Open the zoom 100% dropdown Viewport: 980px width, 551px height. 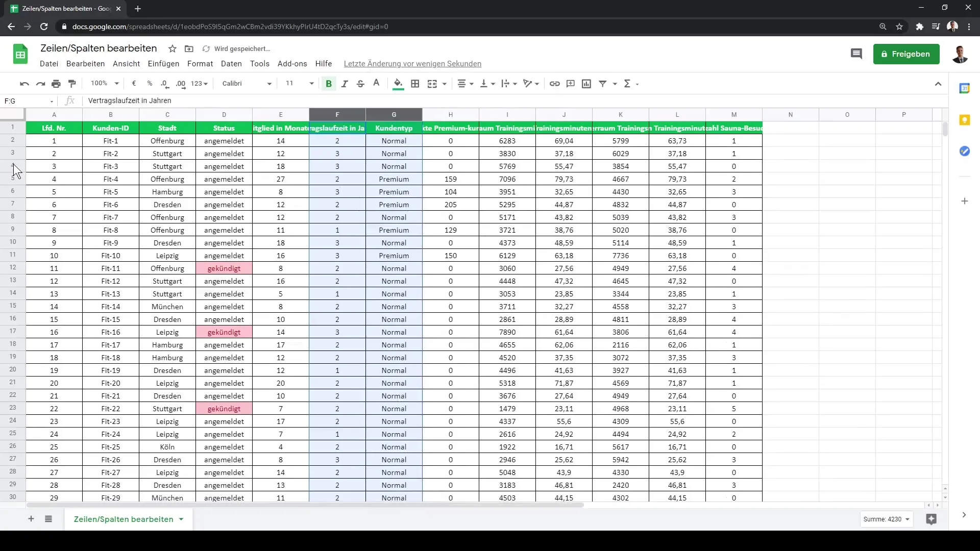point(105,84)
